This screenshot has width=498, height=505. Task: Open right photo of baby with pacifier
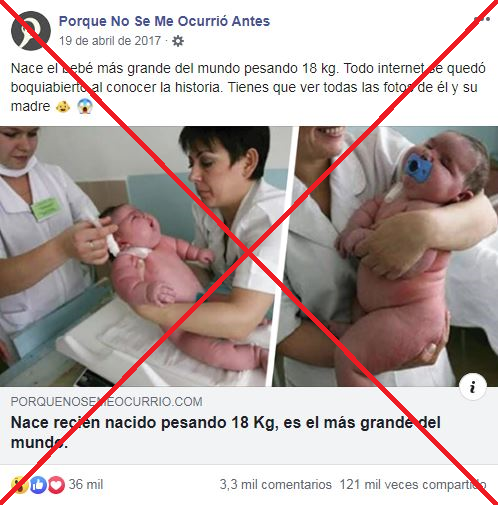point(387,256)
